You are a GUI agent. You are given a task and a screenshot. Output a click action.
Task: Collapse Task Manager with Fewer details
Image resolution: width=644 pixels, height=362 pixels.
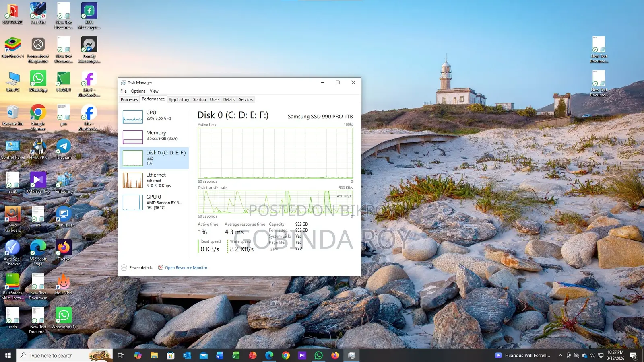point(136,267)
